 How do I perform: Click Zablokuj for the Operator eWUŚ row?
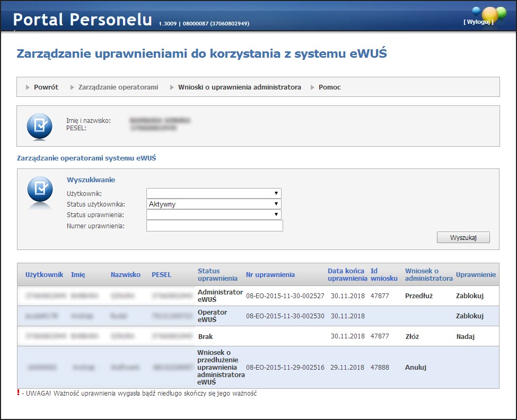pyautogui.click(x=470, y=316)
